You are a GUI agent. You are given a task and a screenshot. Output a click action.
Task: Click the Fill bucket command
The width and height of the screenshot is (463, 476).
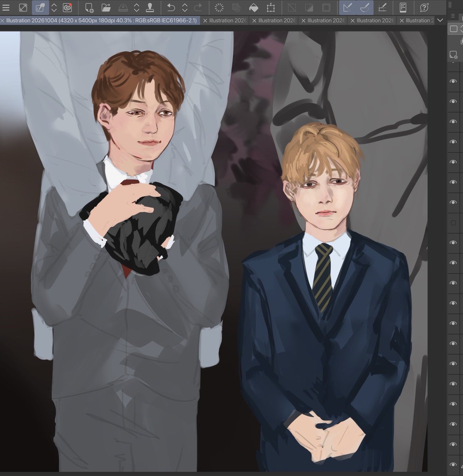click(254, 8)
